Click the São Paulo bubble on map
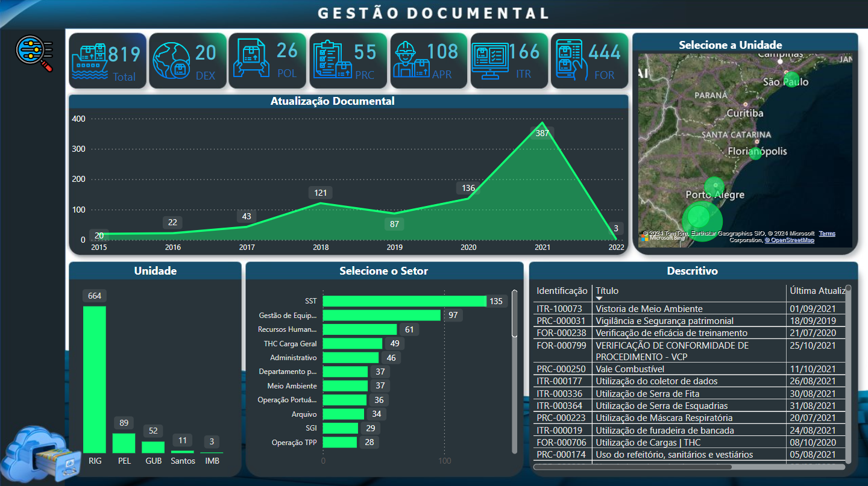 [x=792, y=79]
